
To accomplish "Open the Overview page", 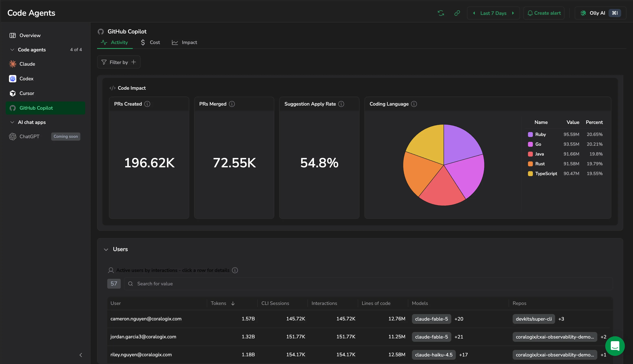I will [45, 35].
